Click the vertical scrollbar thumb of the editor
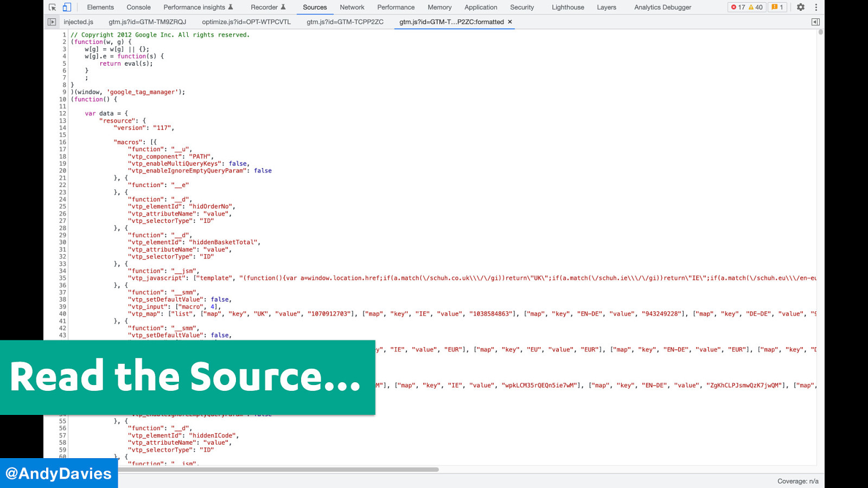Screen dimensions: 868x488 pos(820,32)
